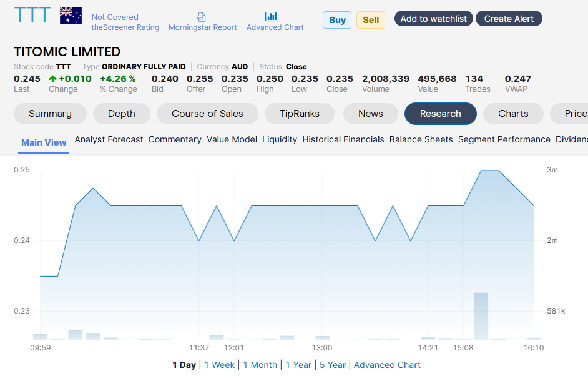The width and height of the screenshot is (588, 376).
Task: Click the green up-arrow change indicator
Action: point(52,79)
